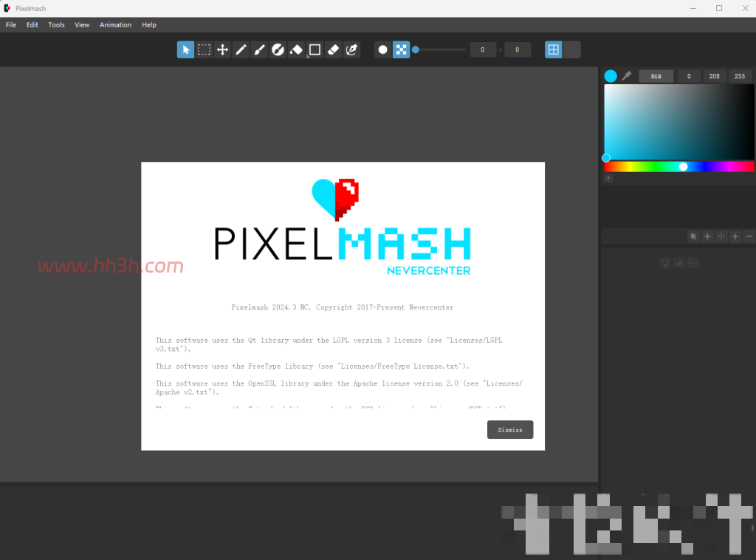Click the FX layer effects icon

coord(665,263)
